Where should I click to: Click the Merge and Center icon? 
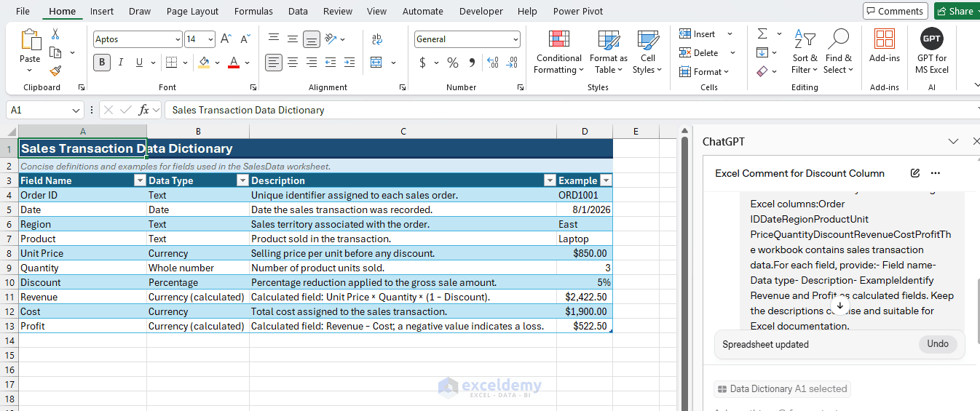coord(376,63)
